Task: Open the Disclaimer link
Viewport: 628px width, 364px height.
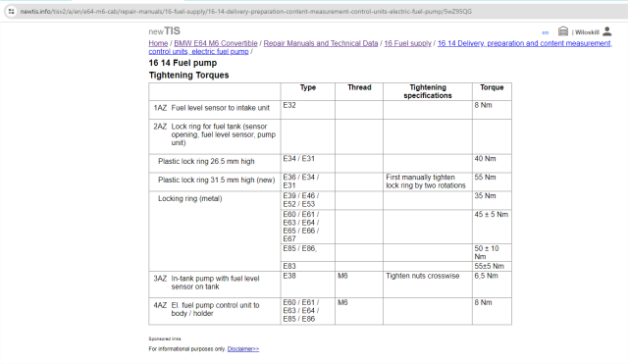Action: pyautogui.click(x=243, y=349)
